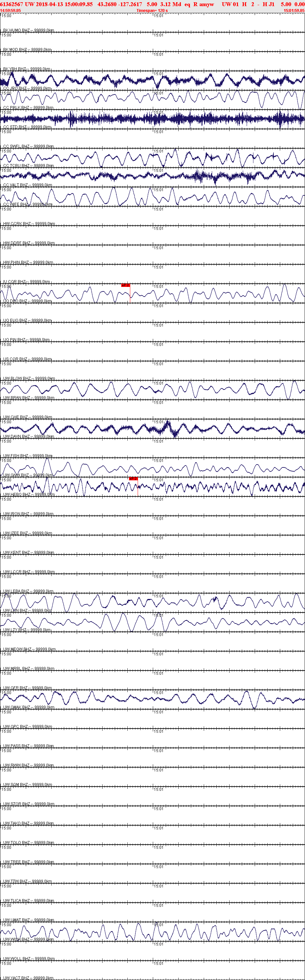Select the UO PIN BHZ station label
This screenshot has width=305, height=980.
coord(26,340)
